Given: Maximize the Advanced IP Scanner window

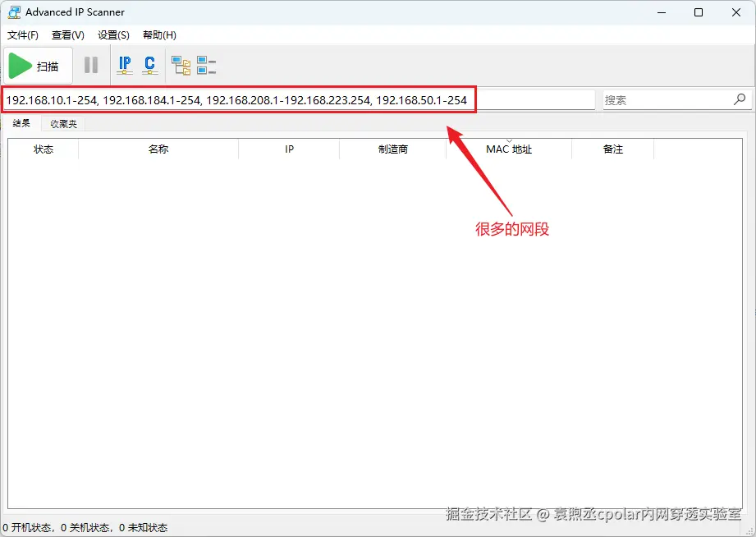Looking at the screenshot, I should click(x=699, y=12).
